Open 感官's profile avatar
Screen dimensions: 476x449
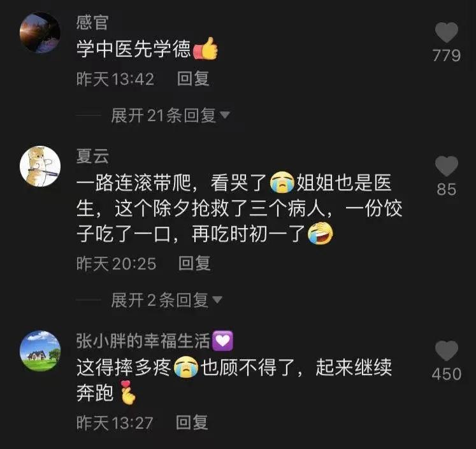pyautogui.click(x=40, y=32)
